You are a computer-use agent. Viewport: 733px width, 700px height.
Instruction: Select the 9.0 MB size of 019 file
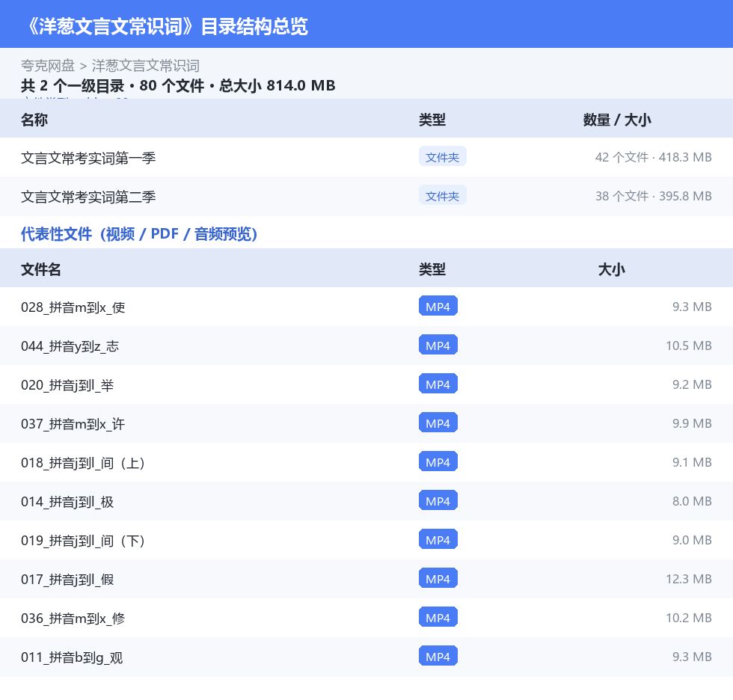(x=692, y=540)
